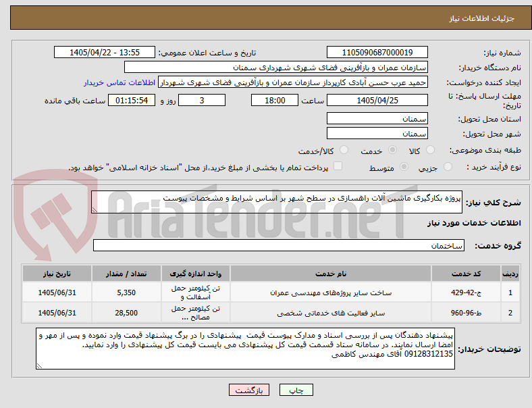
Task: Click the buyer organization name field
Action: (276, 67)
